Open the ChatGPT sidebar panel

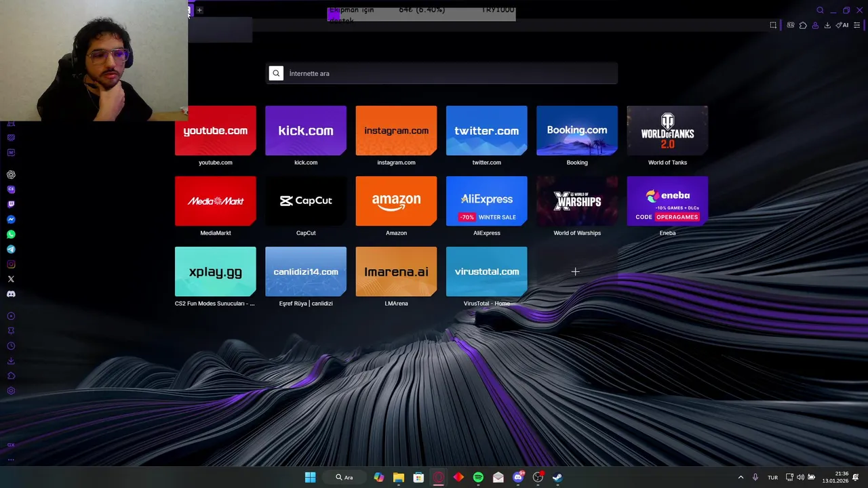pos(11,175)
